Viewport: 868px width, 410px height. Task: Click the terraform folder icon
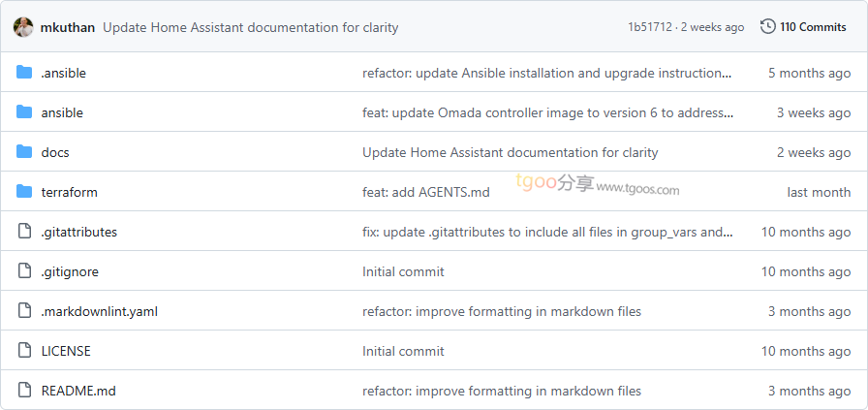pos(24,192)
